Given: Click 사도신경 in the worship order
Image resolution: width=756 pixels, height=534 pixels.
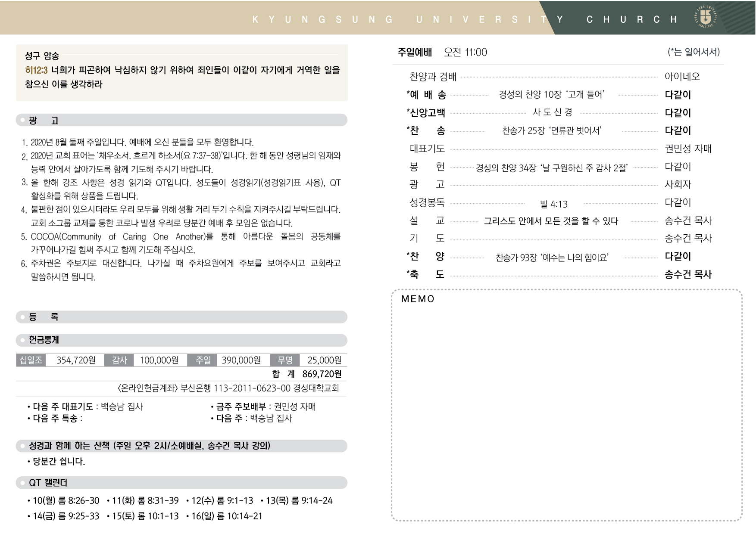Looking at the screenshot, I should (553, 112).
